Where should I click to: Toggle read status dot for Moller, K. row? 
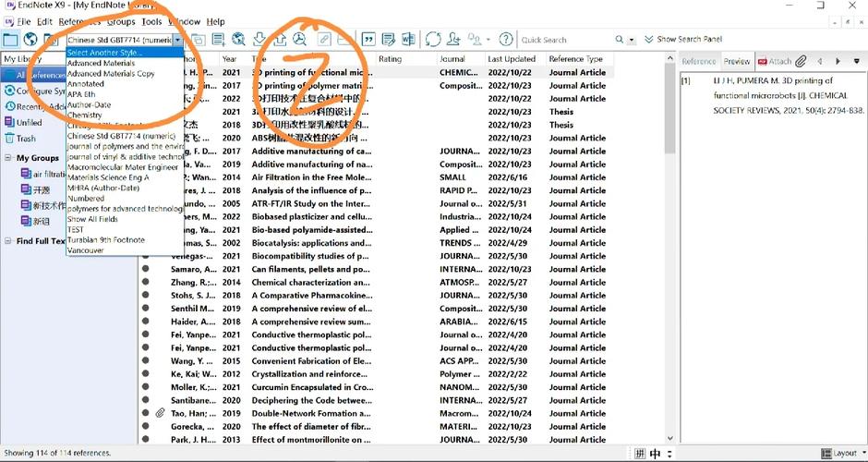coord(146,387)
